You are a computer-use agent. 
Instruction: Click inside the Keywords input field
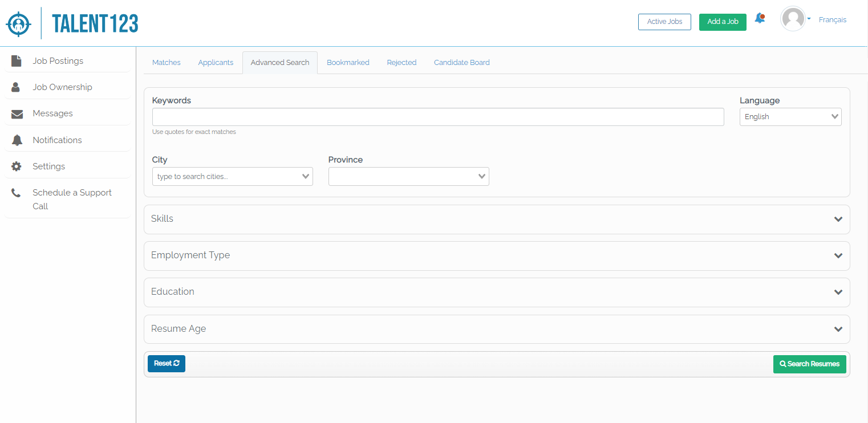437,117
